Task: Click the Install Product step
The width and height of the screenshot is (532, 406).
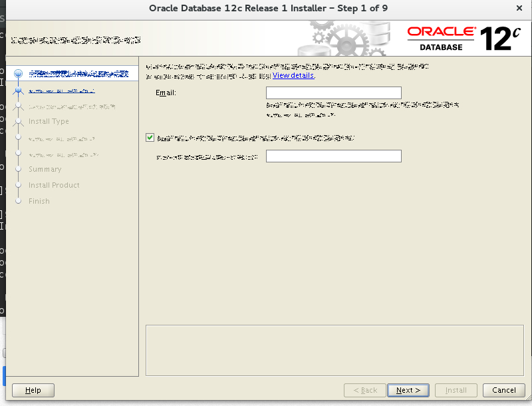Action: tap(54, 185)
